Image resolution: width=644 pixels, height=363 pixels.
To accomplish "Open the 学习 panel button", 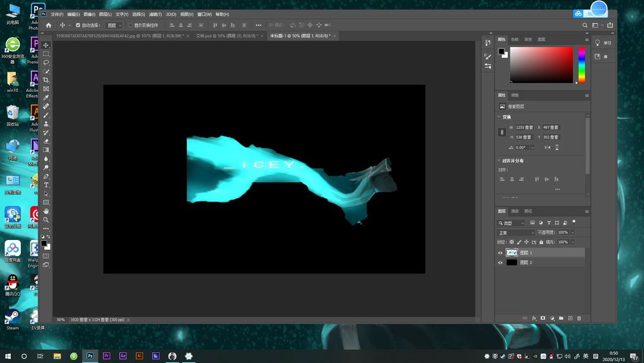I will (x=603, y=43).
